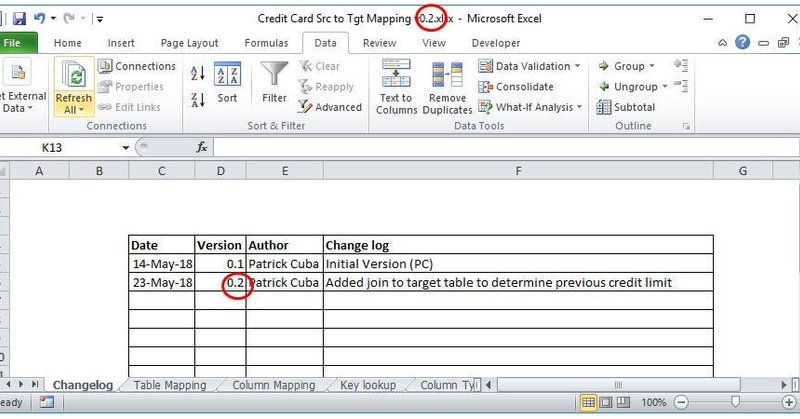
Task: Open the Developer ribbon tab
Action: (x=495, y=43)
